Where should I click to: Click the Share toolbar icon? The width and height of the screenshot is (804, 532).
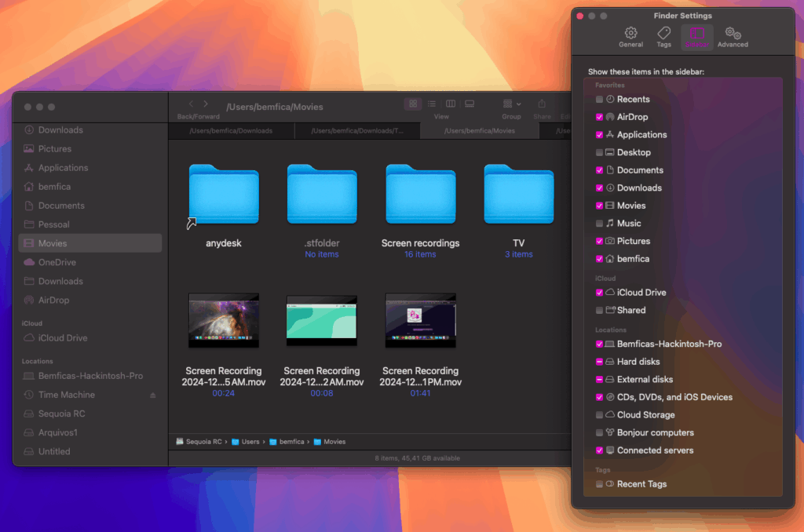542,104
